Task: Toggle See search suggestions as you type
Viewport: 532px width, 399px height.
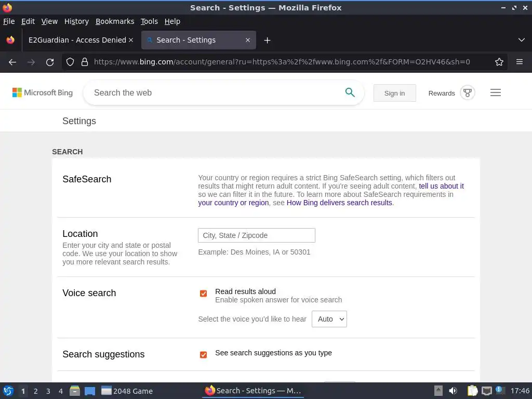Action: click(203, 355)
